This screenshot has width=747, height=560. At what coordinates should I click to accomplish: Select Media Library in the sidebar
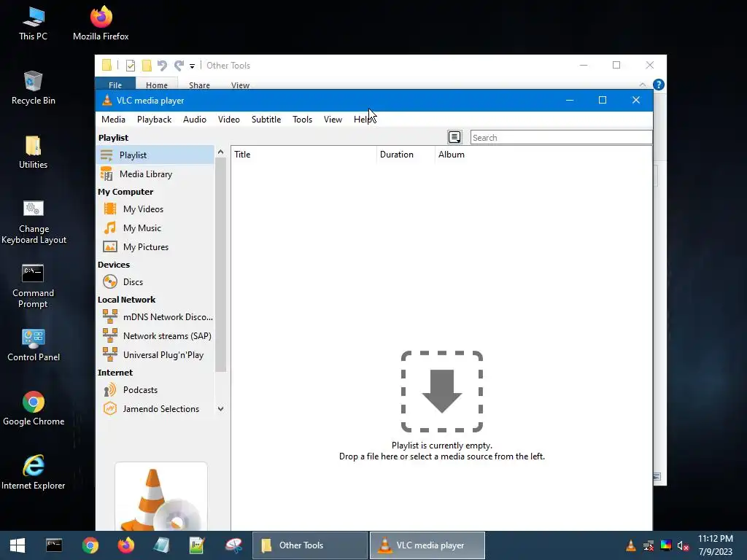pyautogui.click(x=155, y=174)
